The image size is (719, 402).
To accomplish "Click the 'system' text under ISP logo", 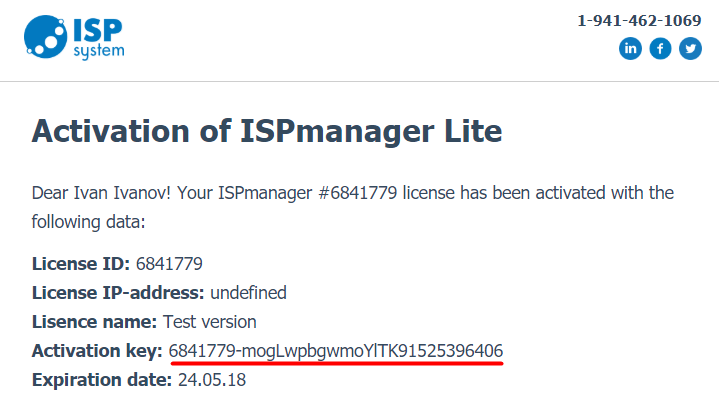I will click(99, 51).
